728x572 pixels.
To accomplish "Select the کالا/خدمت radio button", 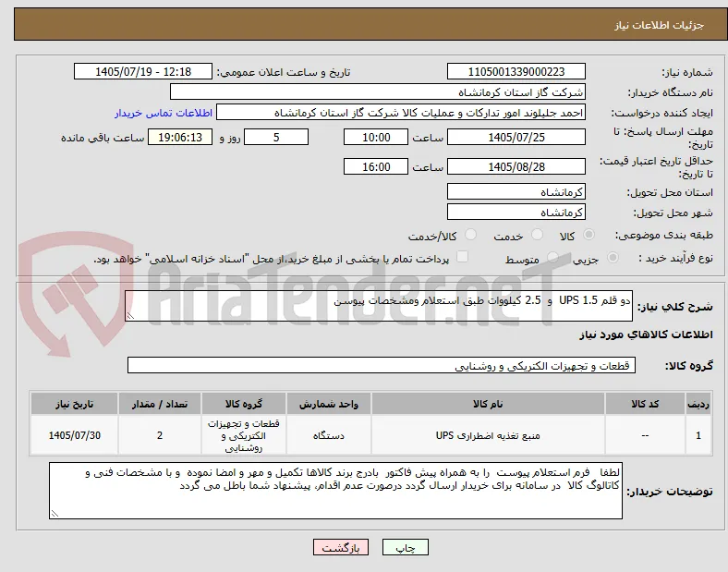I will (470, 235).
